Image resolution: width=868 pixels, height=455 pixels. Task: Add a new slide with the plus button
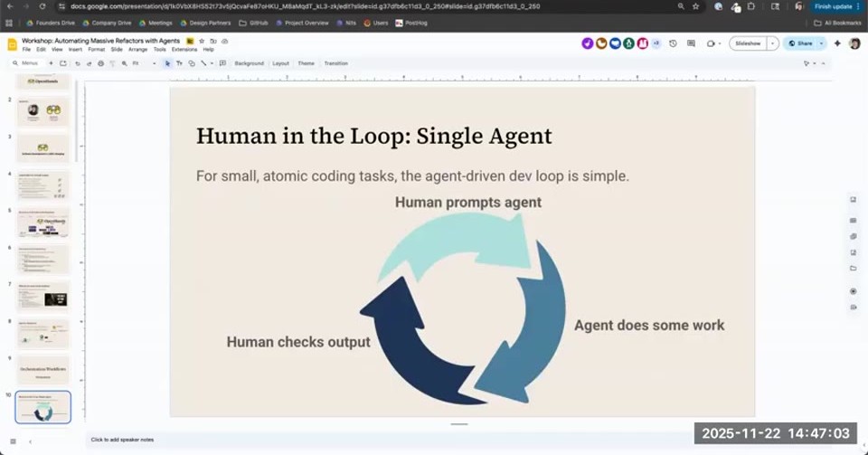(51, 63)
